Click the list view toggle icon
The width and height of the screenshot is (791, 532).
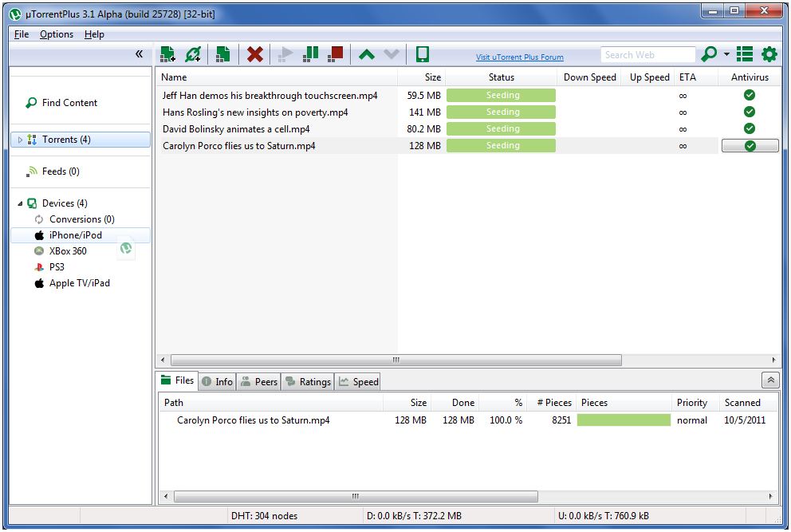[x=745, y=54]
